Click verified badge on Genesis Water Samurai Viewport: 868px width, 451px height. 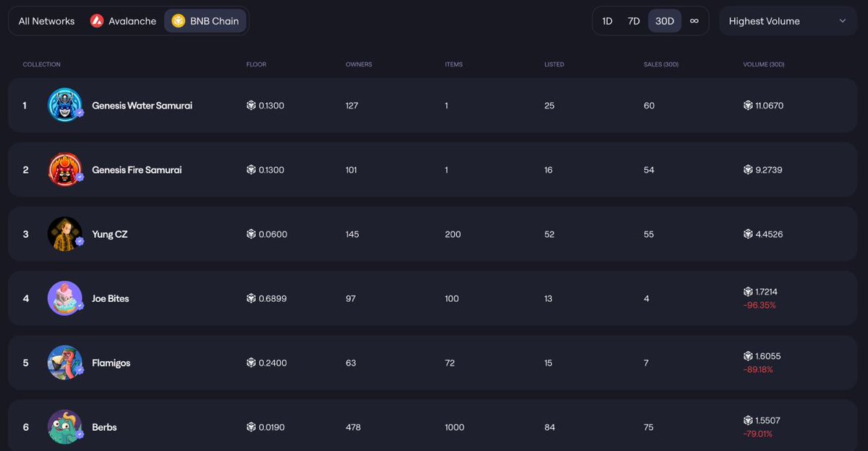pyautogui.click(x=80, y=113)
